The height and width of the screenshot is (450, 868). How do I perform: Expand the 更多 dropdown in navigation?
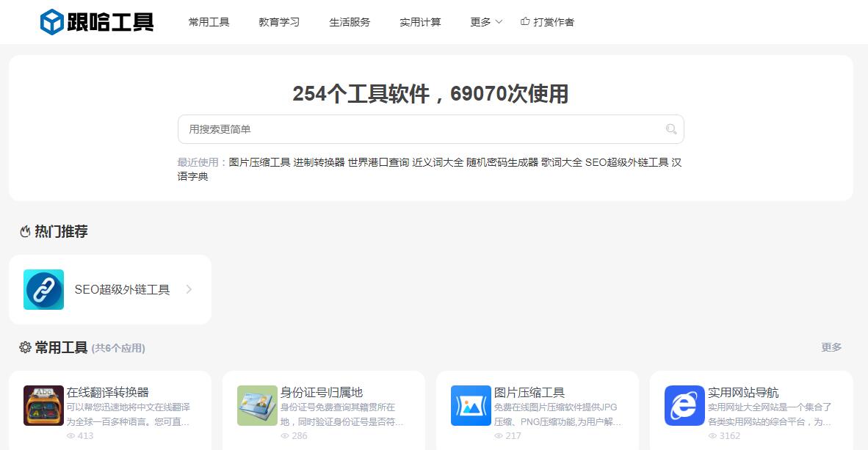486,22
